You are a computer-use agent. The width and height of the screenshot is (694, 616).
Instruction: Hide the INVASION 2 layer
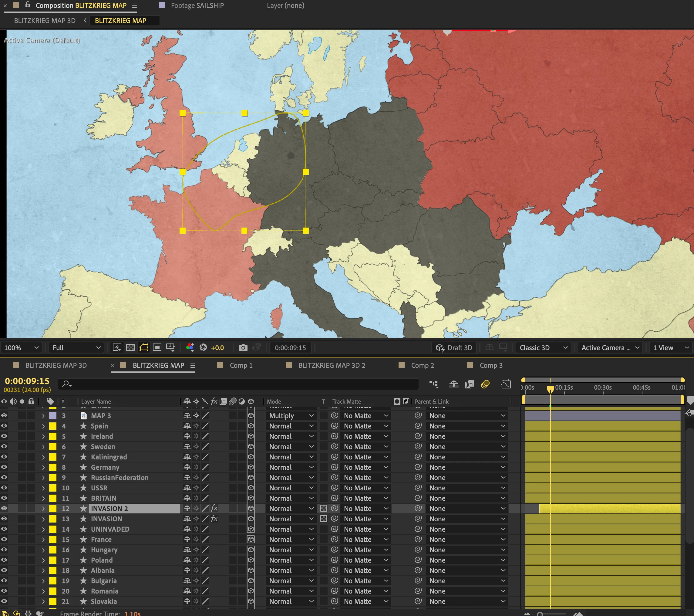[4, 508]
